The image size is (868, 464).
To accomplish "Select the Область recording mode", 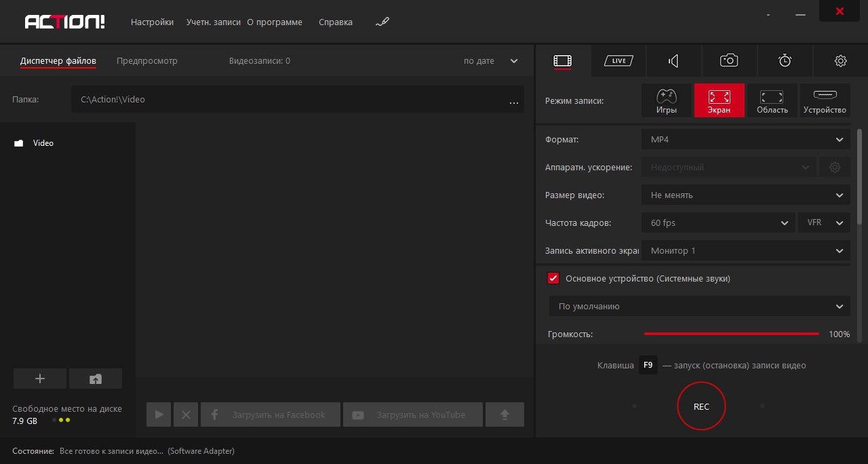I will tap(772, 100).
